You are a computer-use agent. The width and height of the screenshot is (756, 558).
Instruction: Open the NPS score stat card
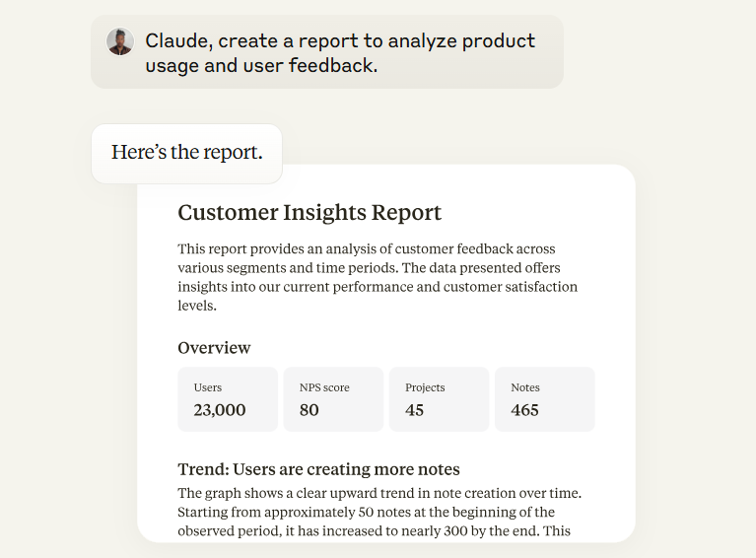333,399
